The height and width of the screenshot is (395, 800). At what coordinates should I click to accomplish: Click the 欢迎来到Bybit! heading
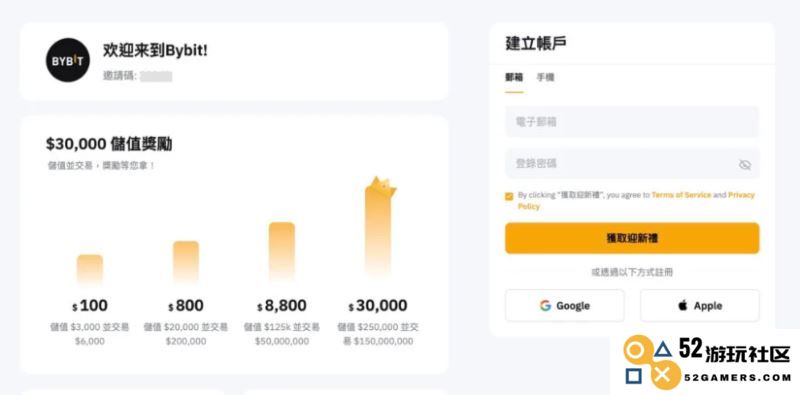coord(156,50)
